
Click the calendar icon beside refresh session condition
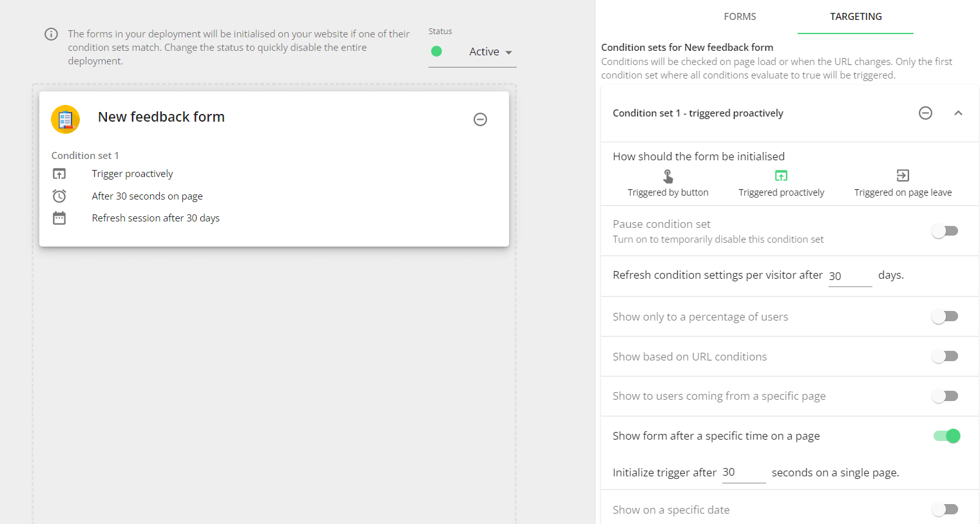pos(61,218)
